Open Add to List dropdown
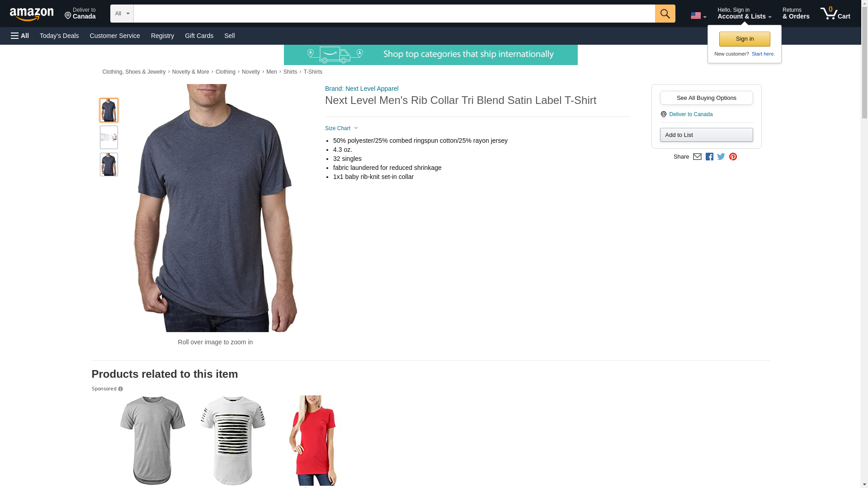Viewport: 868px width, 488px height. 706,135
